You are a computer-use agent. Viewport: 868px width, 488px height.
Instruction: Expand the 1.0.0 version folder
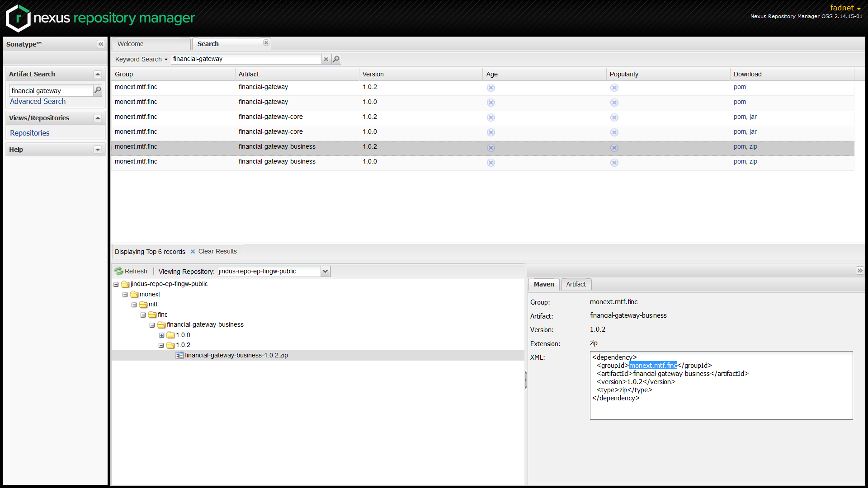point(161,335)
